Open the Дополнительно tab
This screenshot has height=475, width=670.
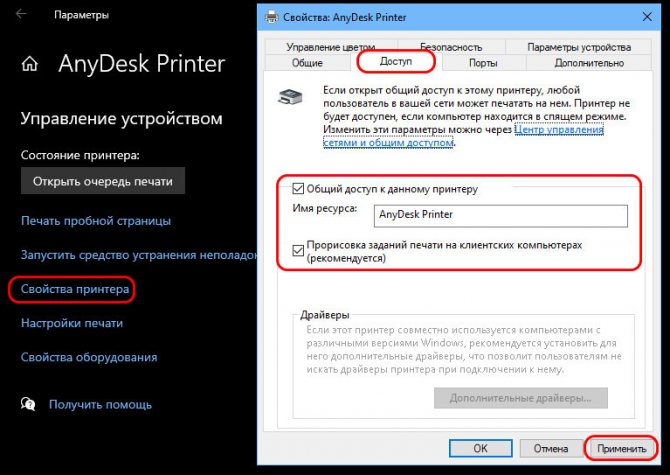(x=589, y=63)
